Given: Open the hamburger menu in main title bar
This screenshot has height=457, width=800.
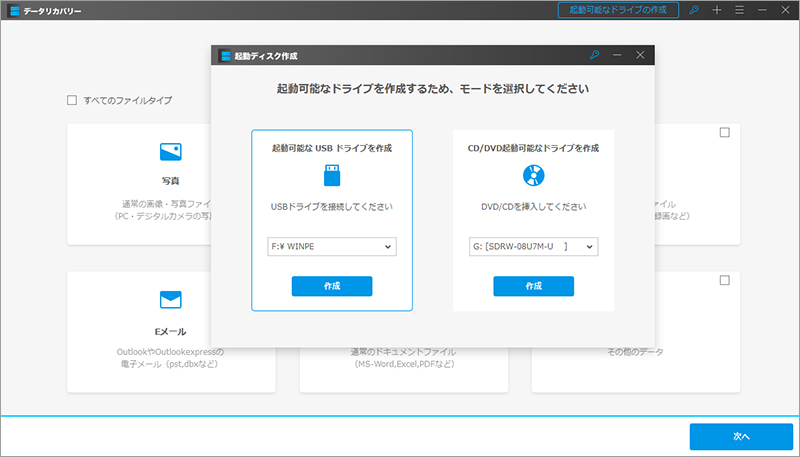Looking at the screenshot, I should click(x=738, y=10).
